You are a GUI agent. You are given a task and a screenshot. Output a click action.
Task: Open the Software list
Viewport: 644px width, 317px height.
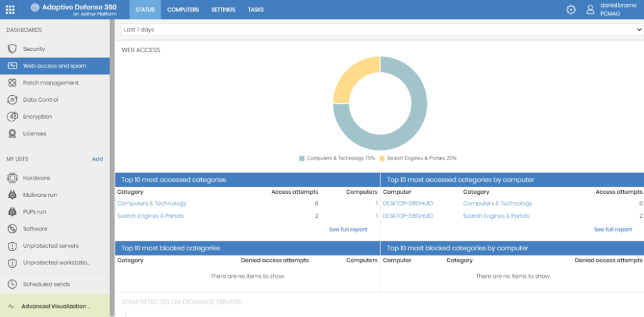tap(55, 229)
